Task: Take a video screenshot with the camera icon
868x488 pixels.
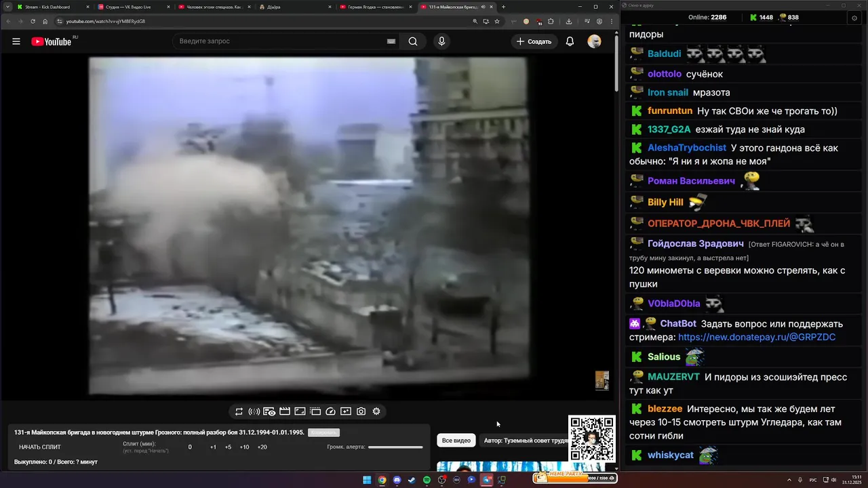Action: 361,411
